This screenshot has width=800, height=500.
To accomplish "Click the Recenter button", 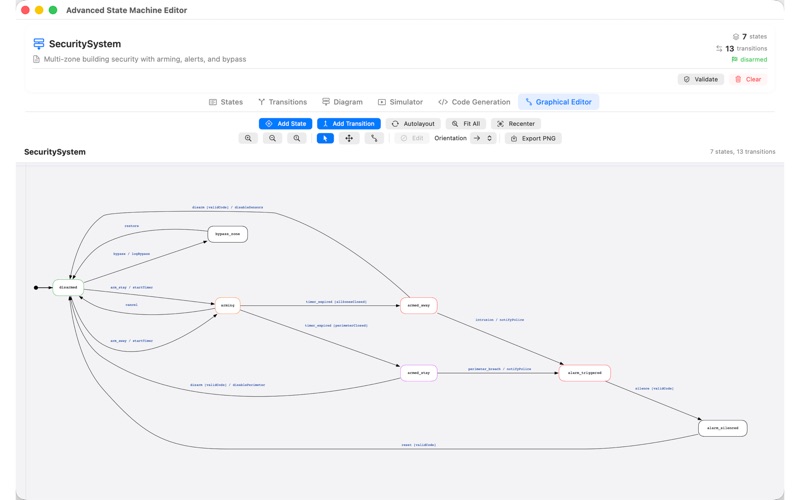I will [516, 123].
